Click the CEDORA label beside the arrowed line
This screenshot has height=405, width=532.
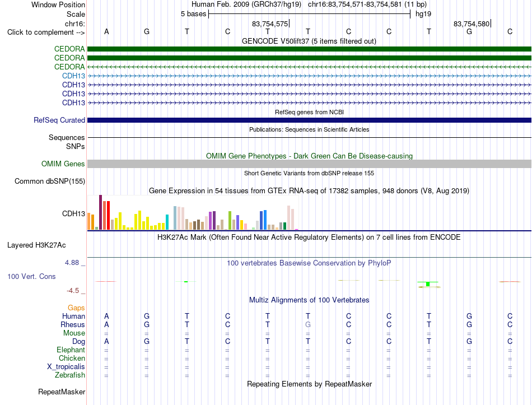click(x=69, y=67)
